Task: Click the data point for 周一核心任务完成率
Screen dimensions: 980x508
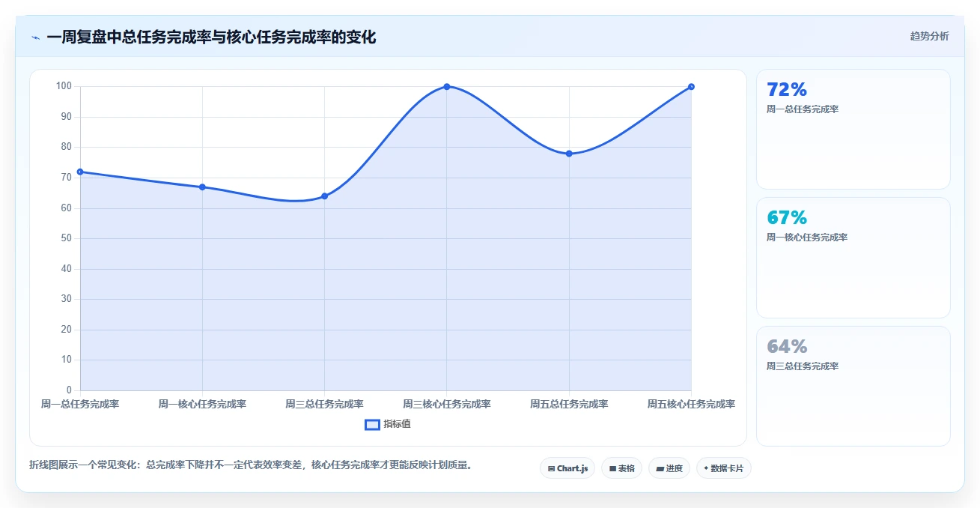Action: tap(202, 187)
